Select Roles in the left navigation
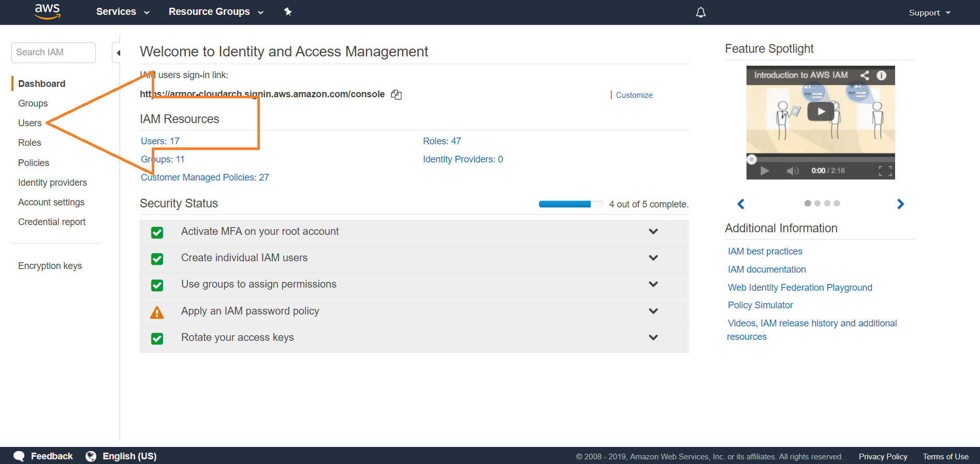 (30, 143)
